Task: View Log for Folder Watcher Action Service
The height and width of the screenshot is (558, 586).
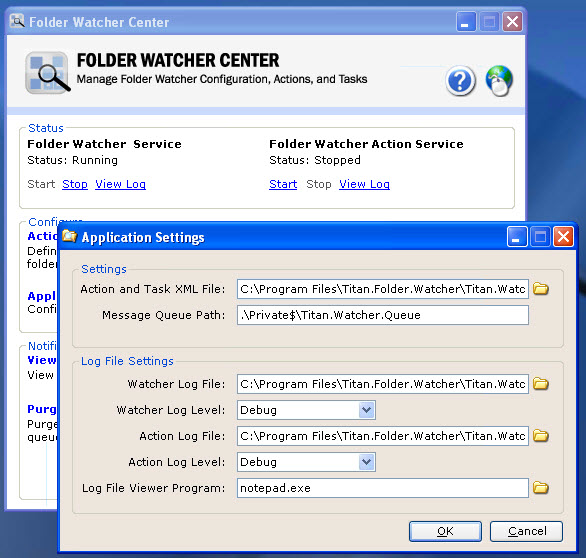Action: [x=364, y=184]
